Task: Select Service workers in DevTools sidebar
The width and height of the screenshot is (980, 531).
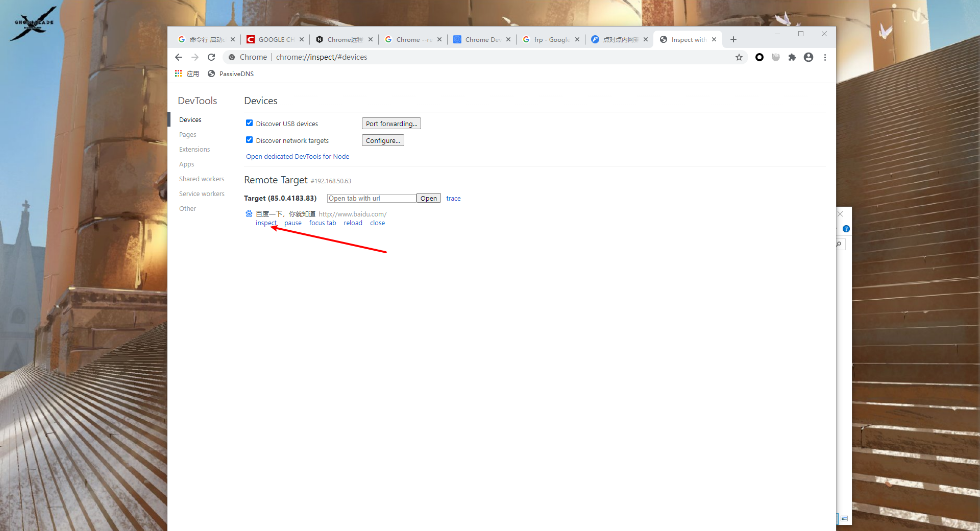Action: (202, 194)
